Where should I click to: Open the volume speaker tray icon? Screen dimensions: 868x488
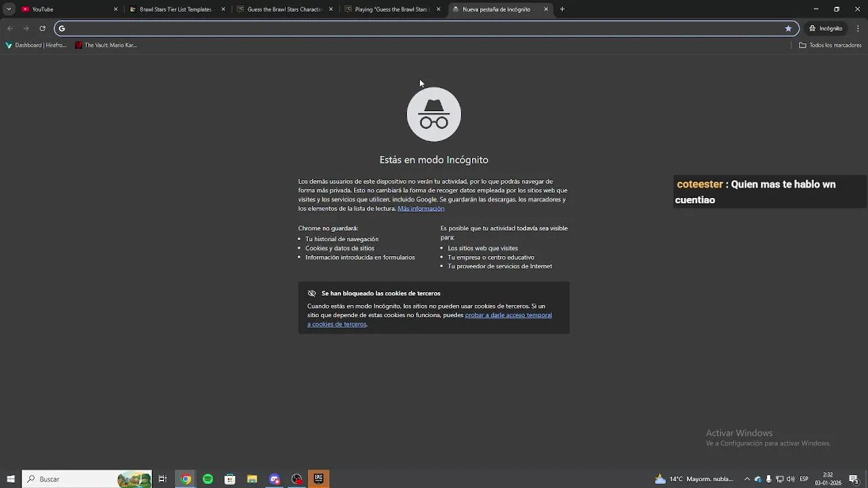pyautogui.click(x=791, y=479)
